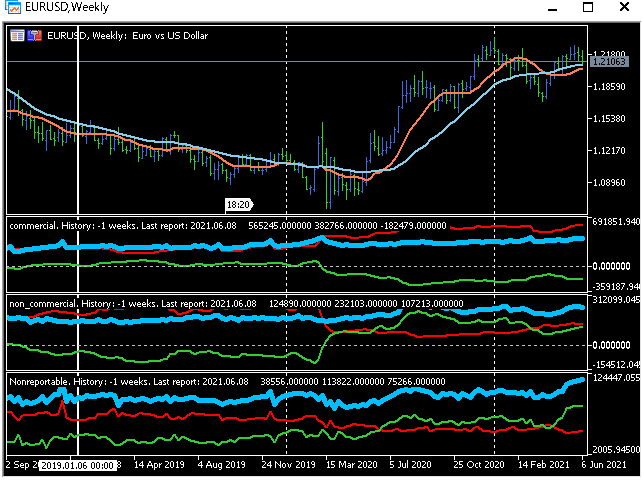The image size is (642, 480).
Task: Click the 2005.94500 scale value
Action: [x=615, y=450]
